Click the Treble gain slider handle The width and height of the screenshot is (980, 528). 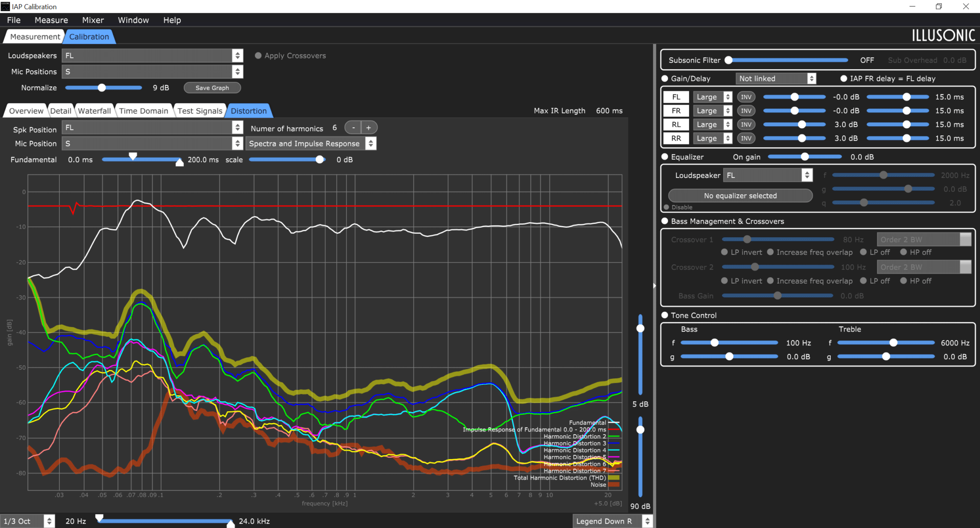(x=886, y=357)
